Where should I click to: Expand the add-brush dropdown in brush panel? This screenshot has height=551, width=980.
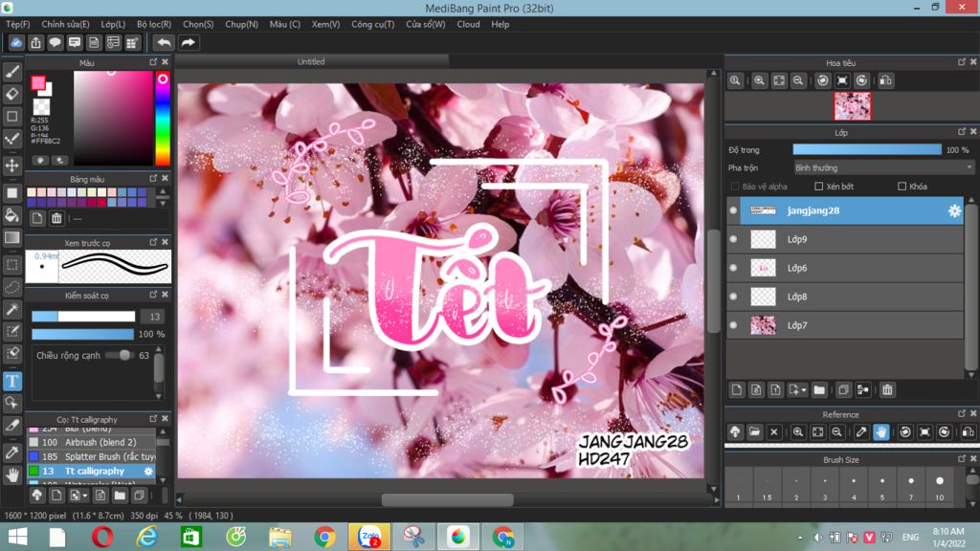coord(85,496)
